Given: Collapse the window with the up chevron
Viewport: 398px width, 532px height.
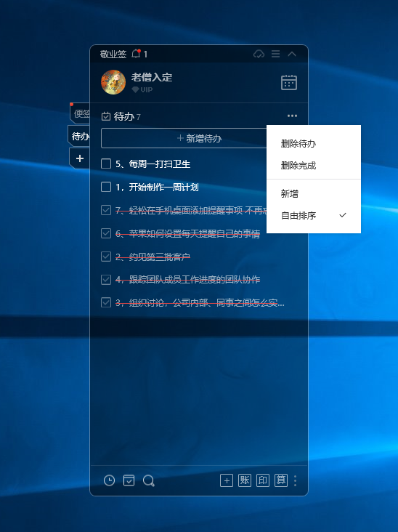Looking at the screenshot, I should [292, 54].
